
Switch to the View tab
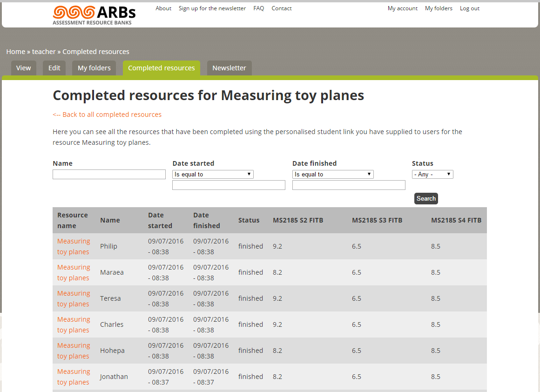tap(23, 68)
